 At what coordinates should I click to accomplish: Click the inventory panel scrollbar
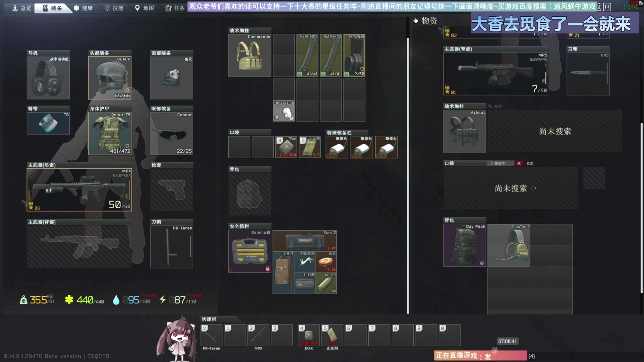pos(408,176)
